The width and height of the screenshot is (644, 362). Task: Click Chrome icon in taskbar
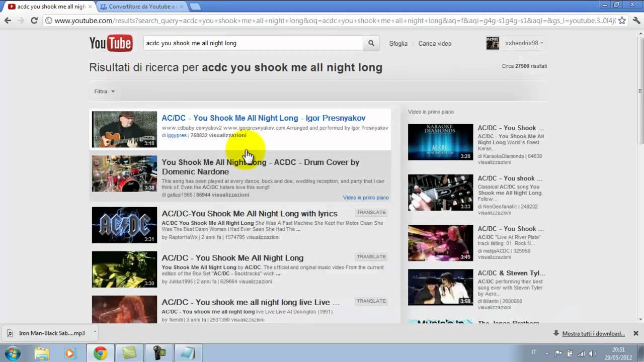click(x=100, y=353)
